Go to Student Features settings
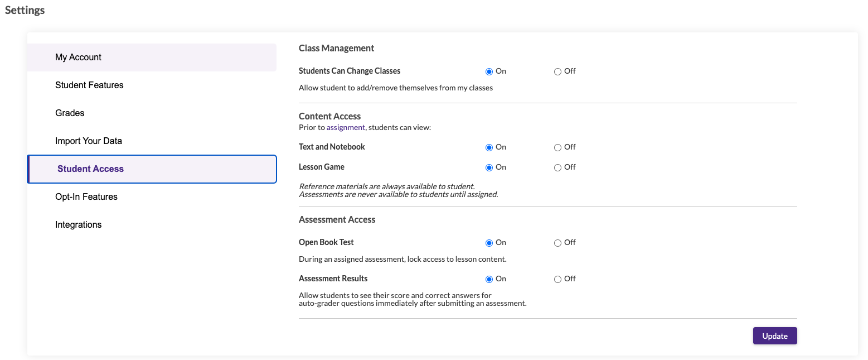 pos(89,85)
